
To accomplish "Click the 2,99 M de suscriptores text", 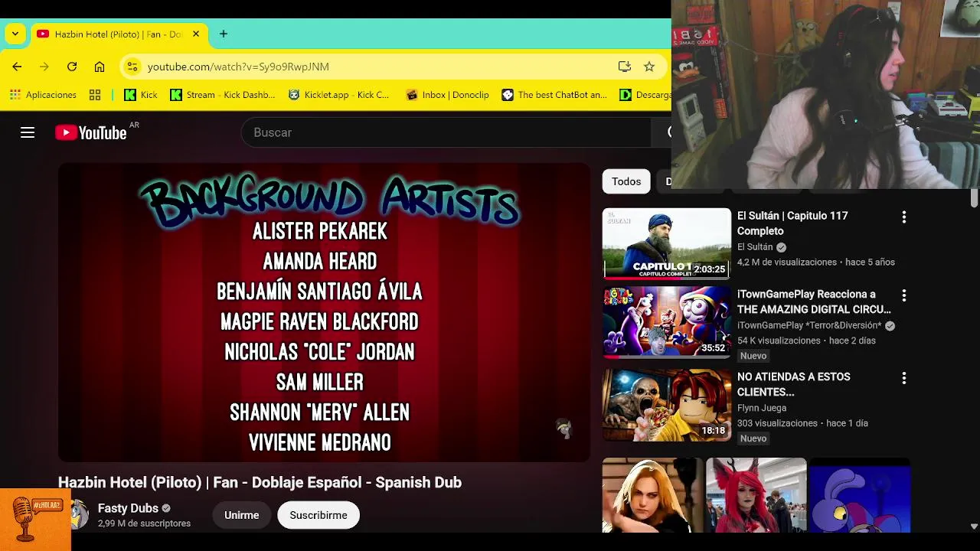I will [x=144, y=523].
